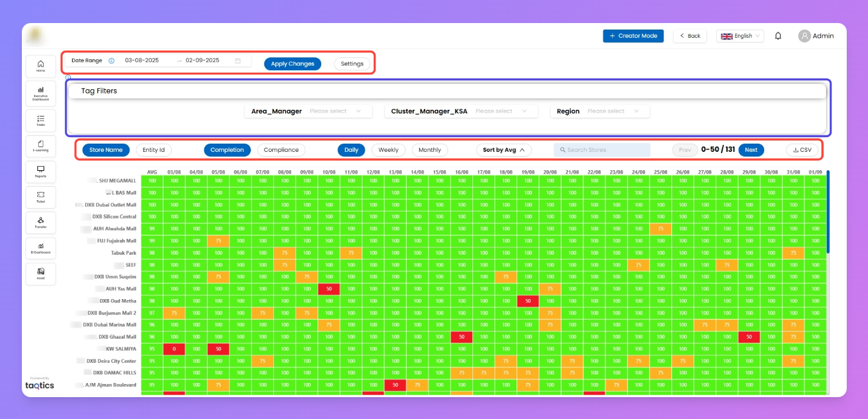The width and height of the screenshot is (868, 419).
Task: Click the vertical scrollbar beside the heatmap
Action: 828,213
